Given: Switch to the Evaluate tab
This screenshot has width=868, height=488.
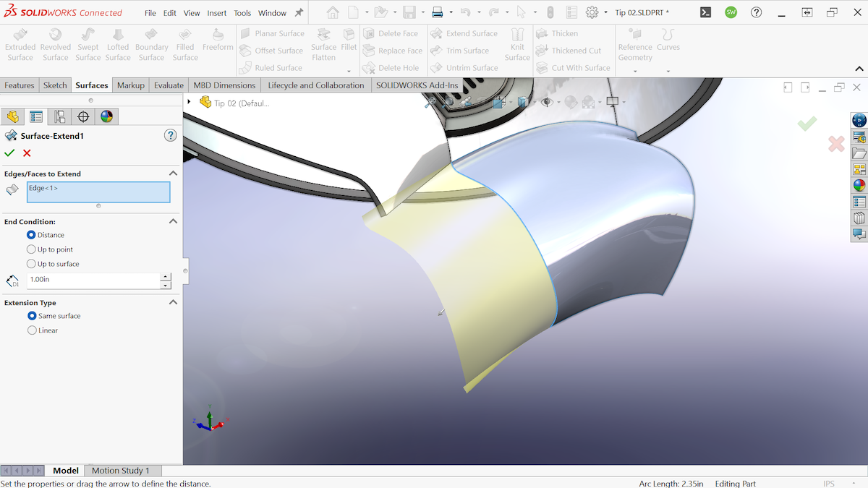Looking at the screenshot, I should [168, 85].
